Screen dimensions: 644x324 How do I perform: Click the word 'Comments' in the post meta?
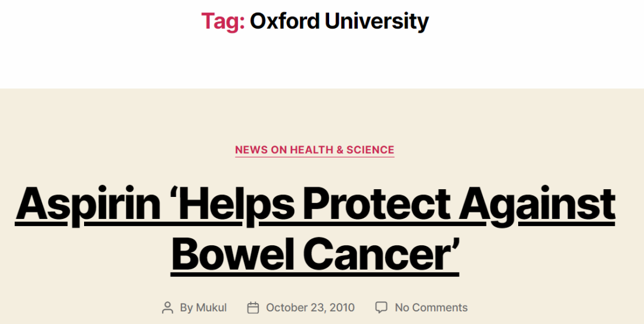pyautogui.click(x=439, y=308)
